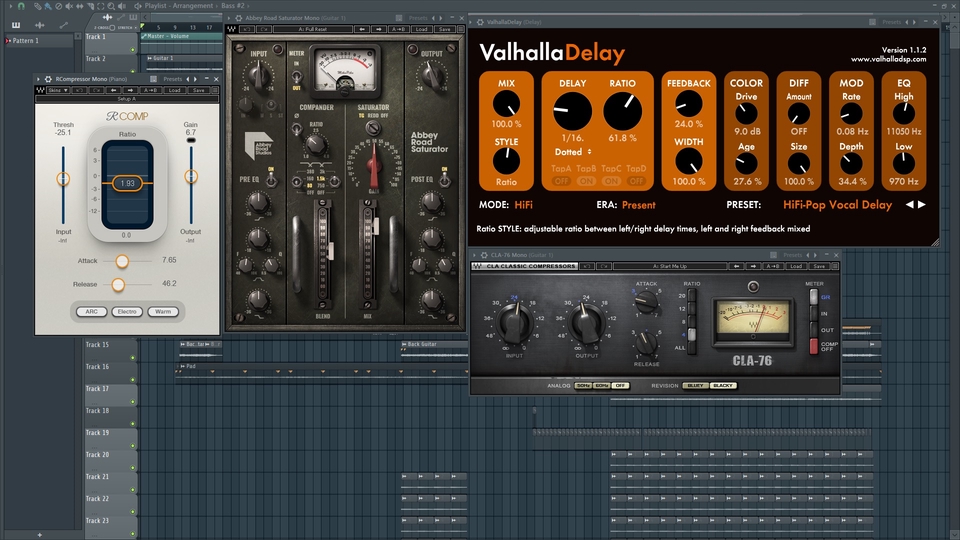
Task: Click Load in the CLA-76 toolbar
Action: pos(796,266)
